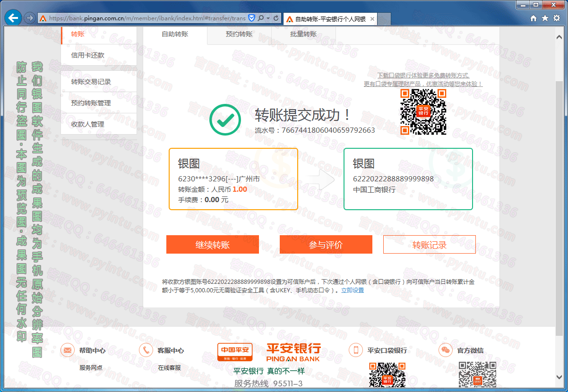Click the 服务热线 95511-3 text

tap(268, 383)
